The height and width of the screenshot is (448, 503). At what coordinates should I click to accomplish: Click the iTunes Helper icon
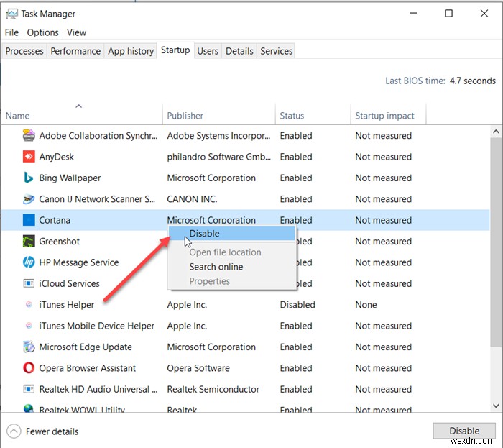29,305
